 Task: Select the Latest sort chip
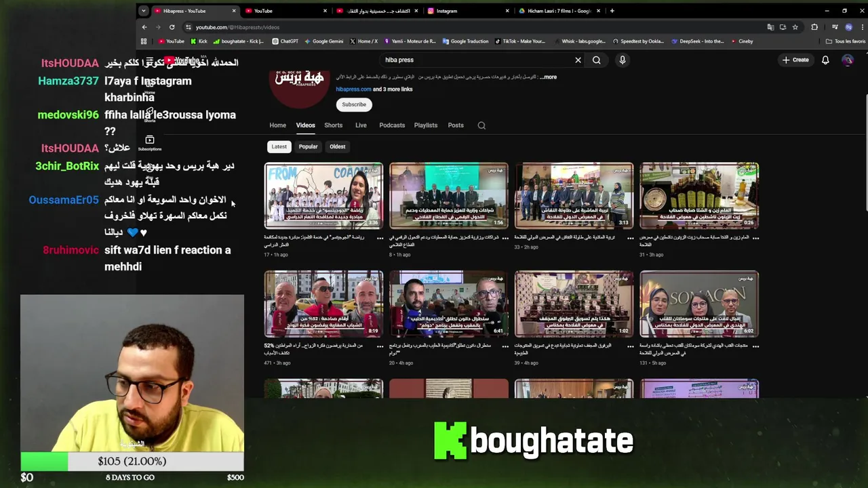point(279,146)
